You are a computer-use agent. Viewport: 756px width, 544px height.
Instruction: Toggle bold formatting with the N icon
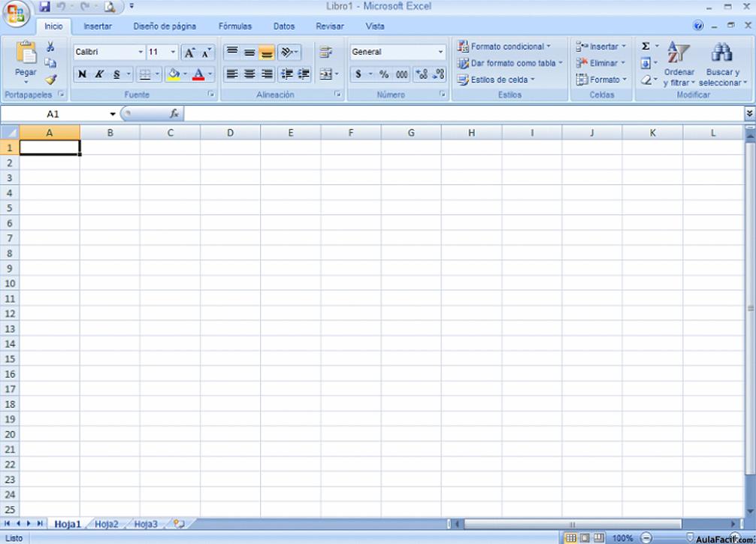[x=82, y=74]
